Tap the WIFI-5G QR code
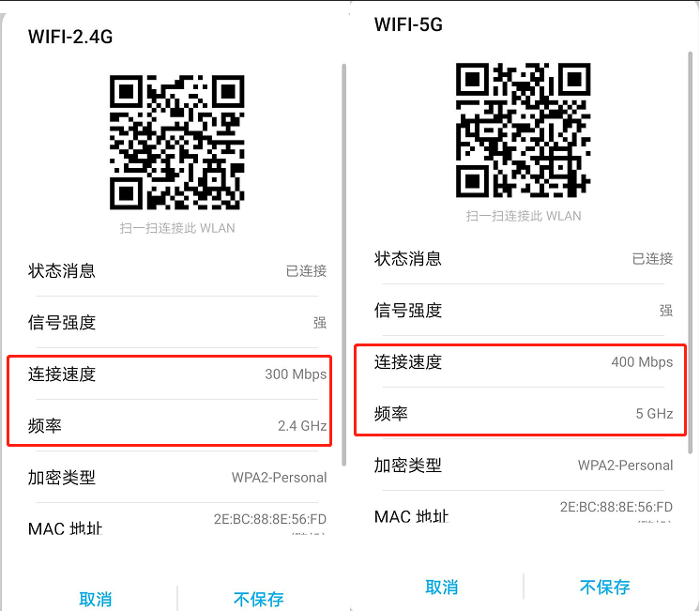 point(524,130)
